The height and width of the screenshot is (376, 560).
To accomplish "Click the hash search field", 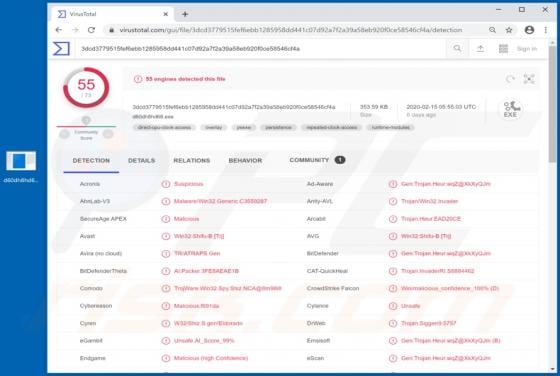I will pyautogui.click(x=190, y=49).
